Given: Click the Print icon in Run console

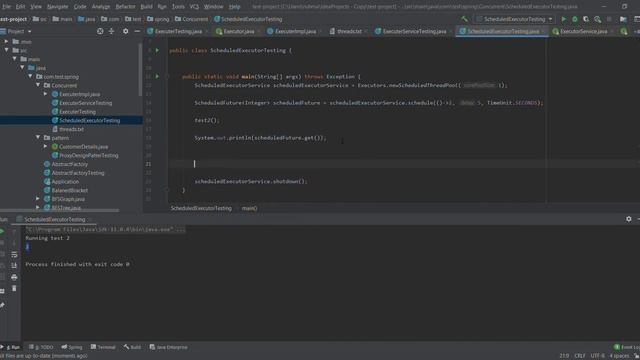Looking at the screenshot, I should click(14, 277).
